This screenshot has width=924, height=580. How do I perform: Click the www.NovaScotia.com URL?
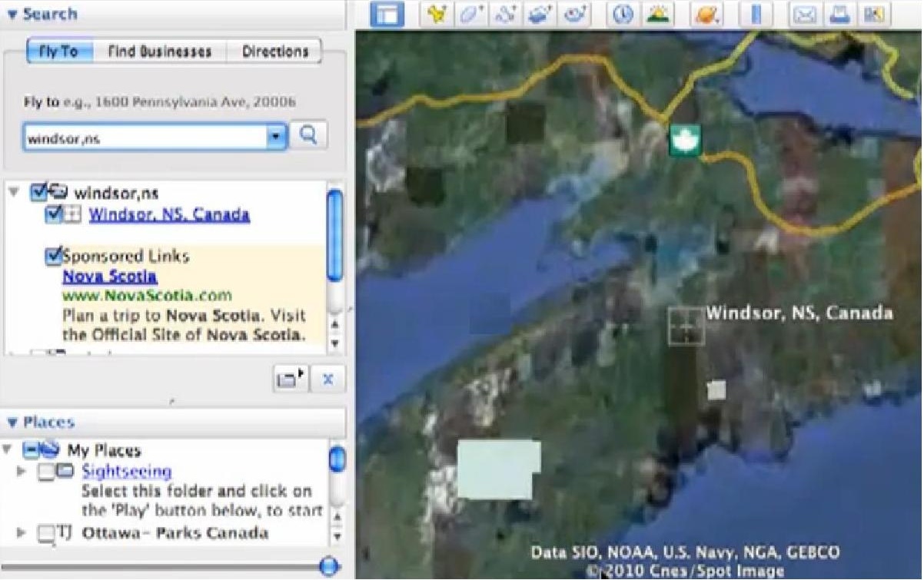(x=147, y=296)
